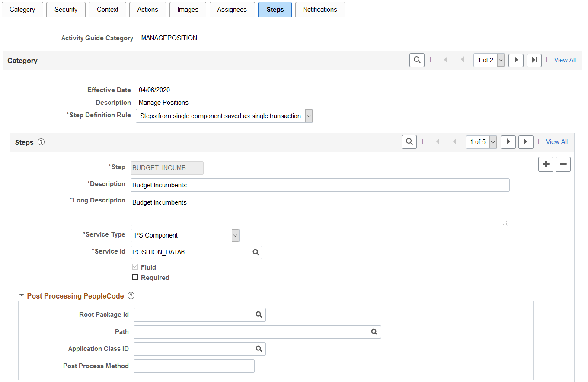Go to previous Category row
Viewport: 588px width, 382px height.
coord(462,60)
